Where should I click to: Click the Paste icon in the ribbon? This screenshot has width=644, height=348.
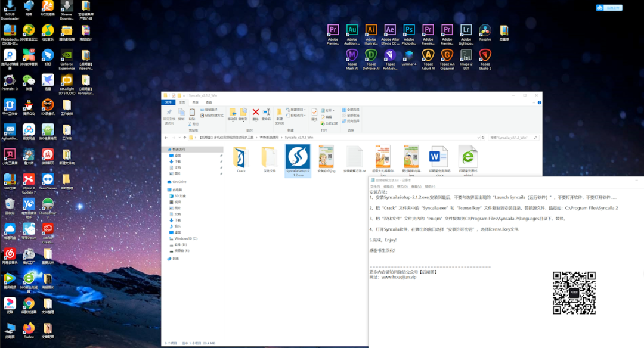point(192,114)
